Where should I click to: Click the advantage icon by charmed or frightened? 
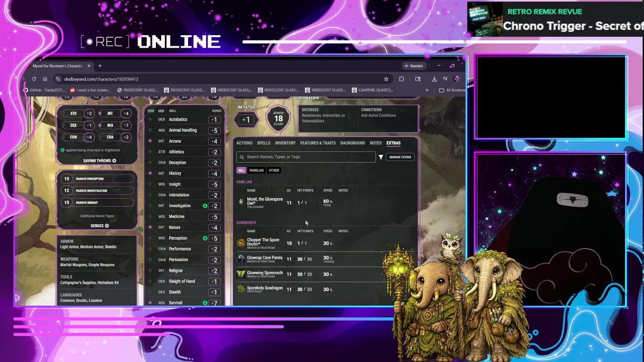pyautogui.click(x=62, y=150)
